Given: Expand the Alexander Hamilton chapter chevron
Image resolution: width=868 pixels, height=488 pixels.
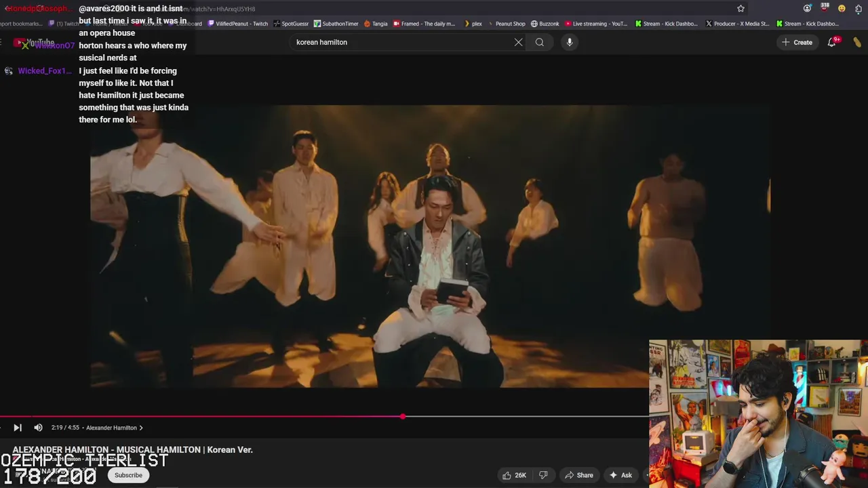Looking at the screenshot, I should pyautogui.click(x=141, y=428).
